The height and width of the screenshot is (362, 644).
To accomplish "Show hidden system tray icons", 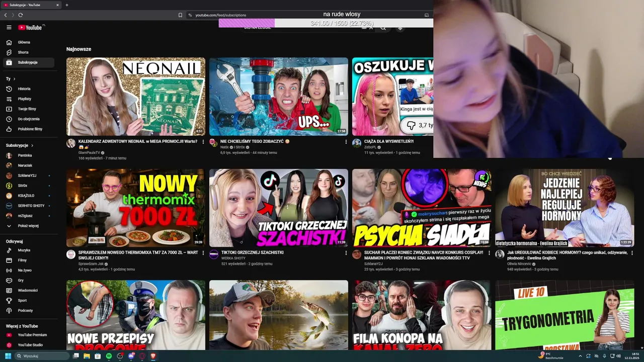I will click(580, 356).
